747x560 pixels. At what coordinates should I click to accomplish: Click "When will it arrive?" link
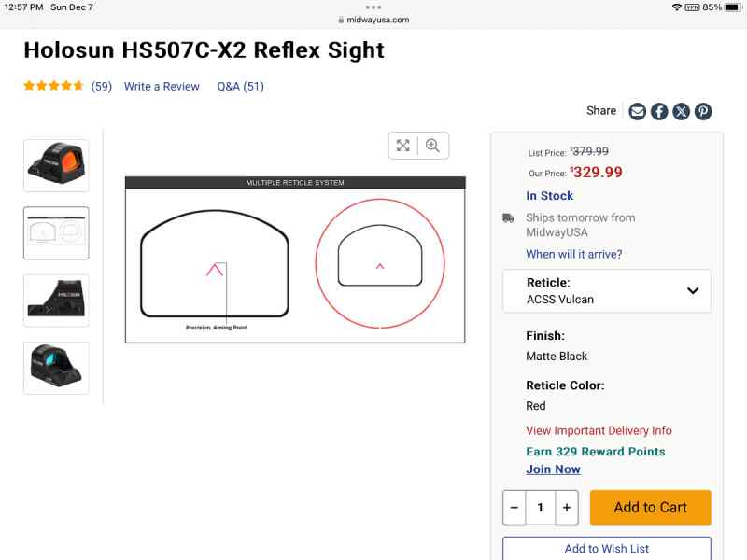click(x=573, y=254)
